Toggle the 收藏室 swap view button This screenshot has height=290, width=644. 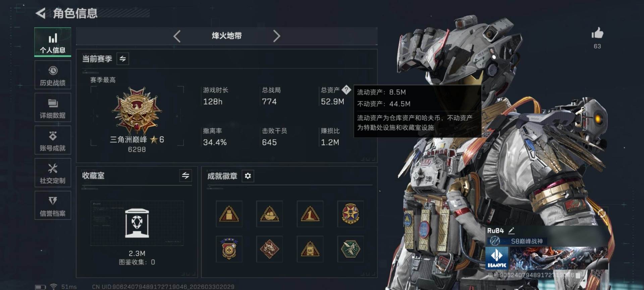point(185,176)
